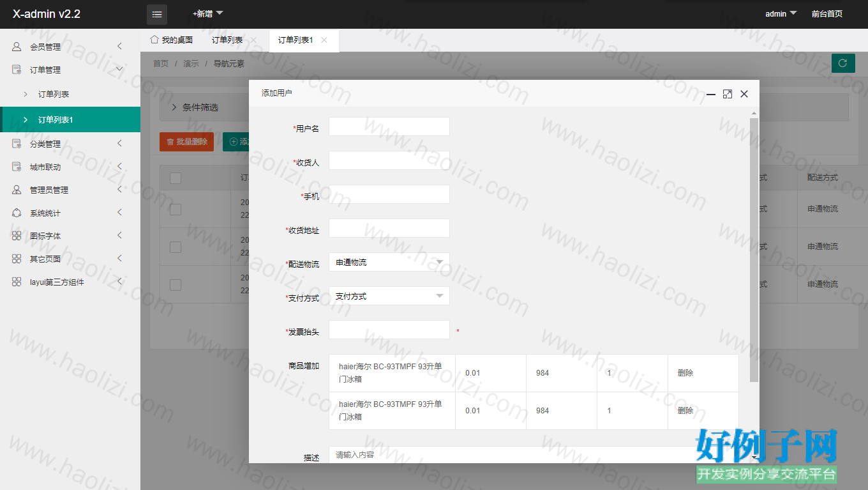Tick the first order row checkbox
The height and width of the screenshot is (490, 868).
(x=176, y=209)
